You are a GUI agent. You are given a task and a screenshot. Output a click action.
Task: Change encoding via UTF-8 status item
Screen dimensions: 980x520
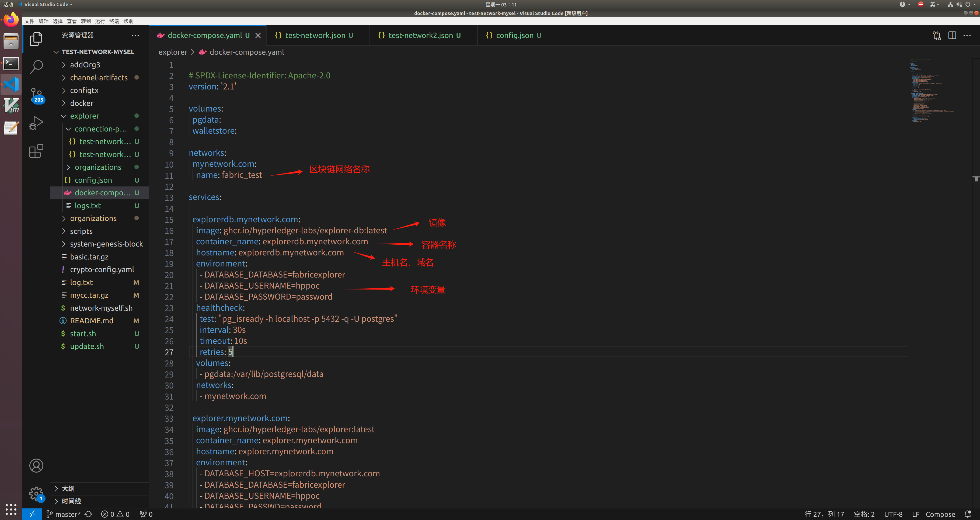click(x=893, y=514)
